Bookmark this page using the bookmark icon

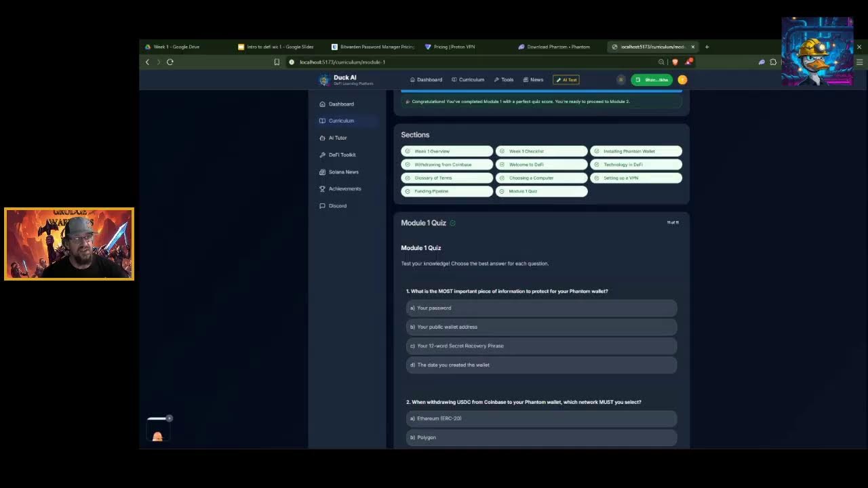277,62
